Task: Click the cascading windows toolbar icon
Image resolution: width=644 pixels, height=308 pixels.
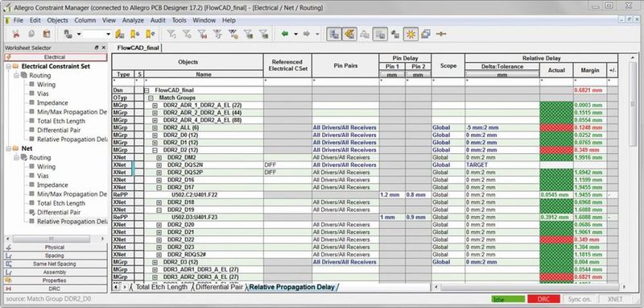Action: pyautogui.click(x=426, y=34)
